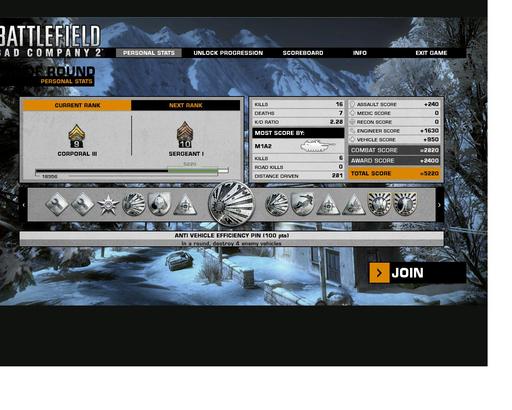Screen dimensions: 512x410
Task: Select the wrench pin beside the star pin
Action: (82, 204)
